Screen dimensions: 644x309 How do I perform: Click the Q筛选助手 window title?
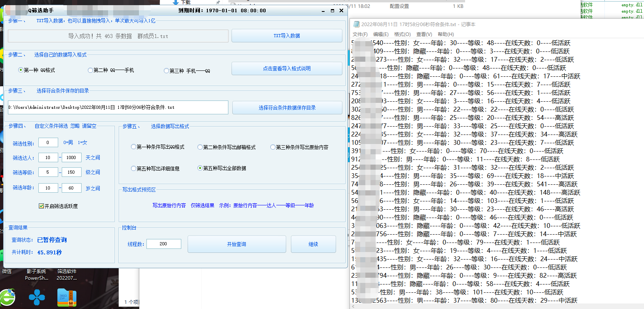(x=41, y=11)
